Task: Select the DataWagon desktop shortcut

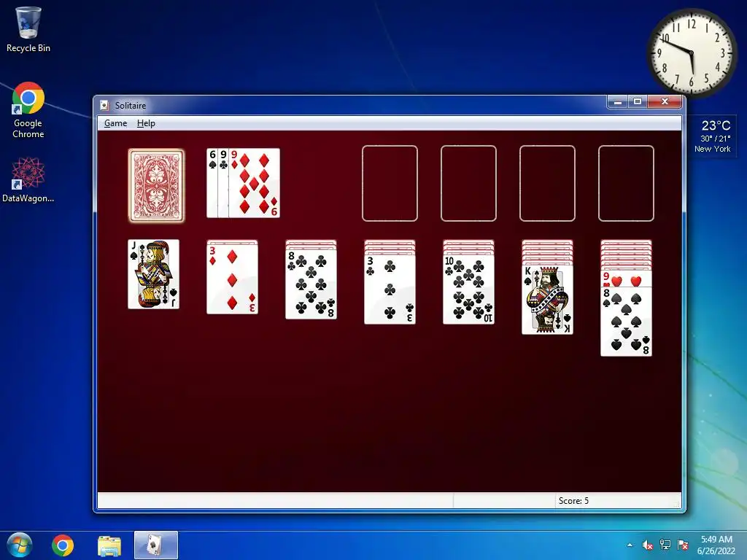Action: 28,180
